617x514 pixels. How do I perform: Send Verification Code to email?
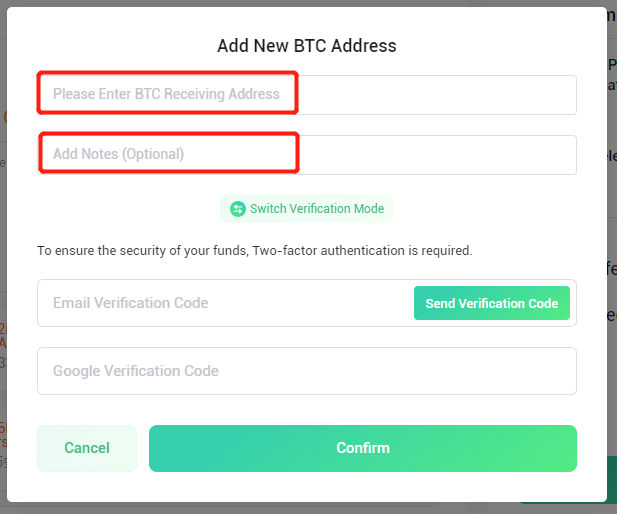tap(491, 303)
